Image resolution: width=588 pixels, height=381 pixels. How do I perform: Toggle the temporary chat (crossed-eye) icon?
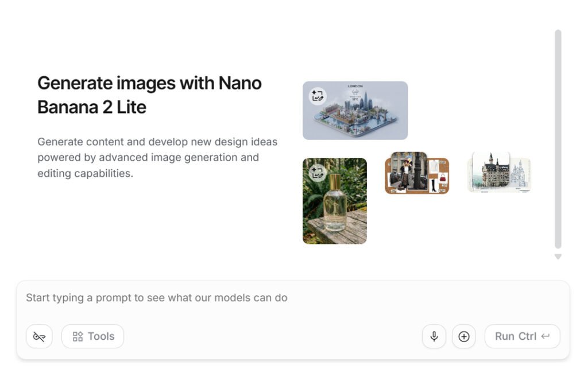click(40, 336)
